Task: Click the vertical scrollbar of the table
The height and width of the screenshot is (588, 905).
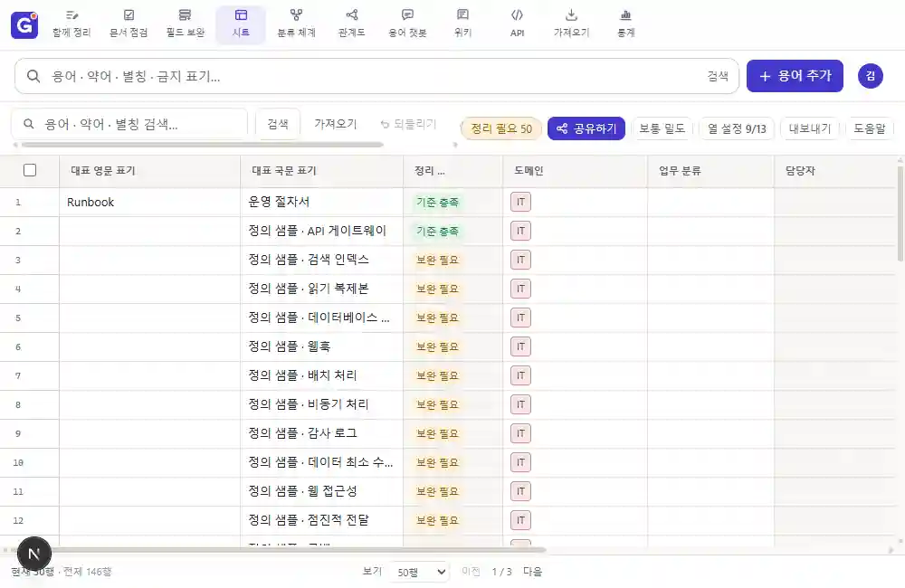Action: click(x=900, y=213)
